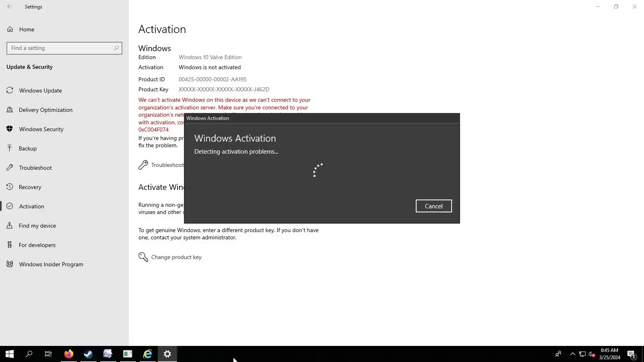
Task: Click the error code 0xC004F074
Action: point(153,130)
